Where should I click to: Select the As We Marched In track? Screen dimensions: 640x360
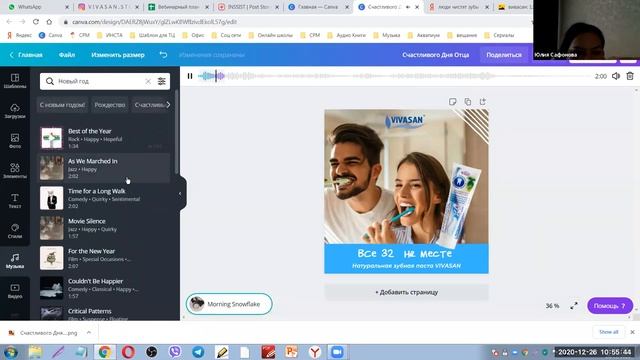104,168
